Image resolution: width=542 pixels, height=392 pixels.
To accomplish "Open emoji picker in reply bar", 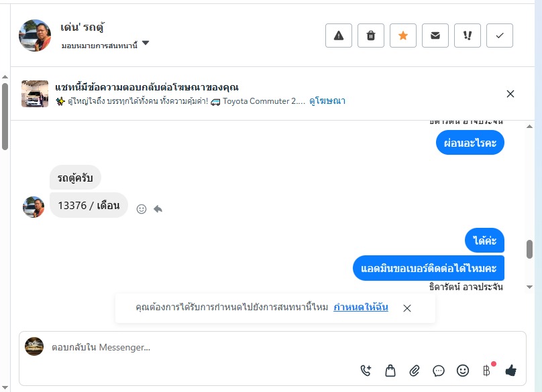I will [463, 370].
